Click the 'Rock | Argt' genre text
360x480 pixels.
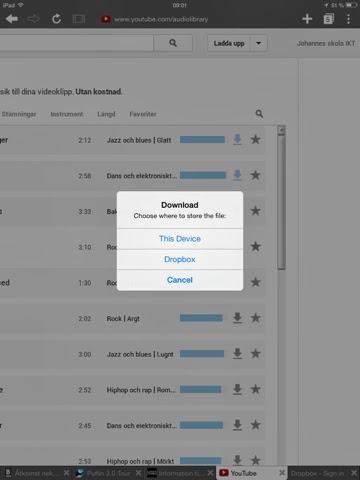tap(123, 319)
